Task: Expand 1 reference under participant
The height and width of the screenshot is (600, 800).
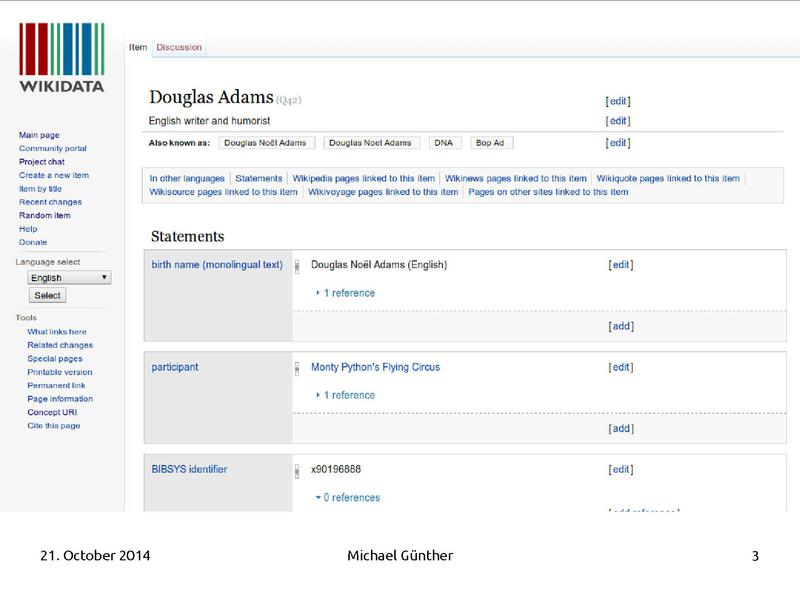Action: [345, 395]
